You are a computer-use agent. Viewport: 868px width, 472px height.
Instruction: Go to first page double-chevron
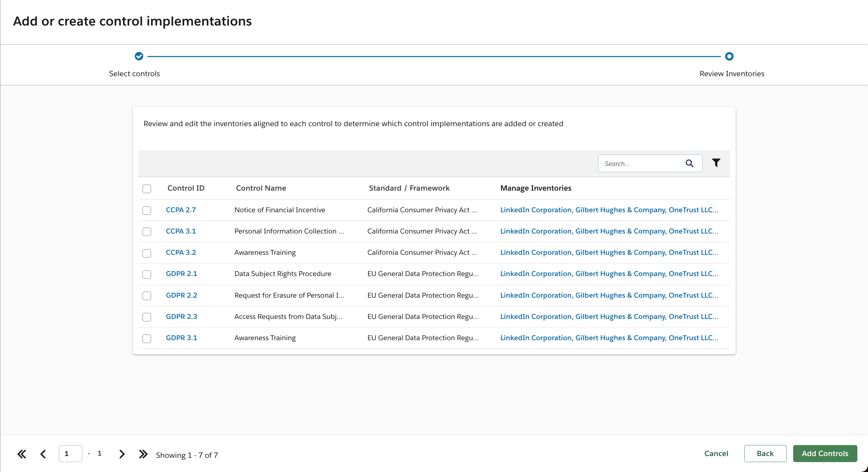[x=22, y=454]
